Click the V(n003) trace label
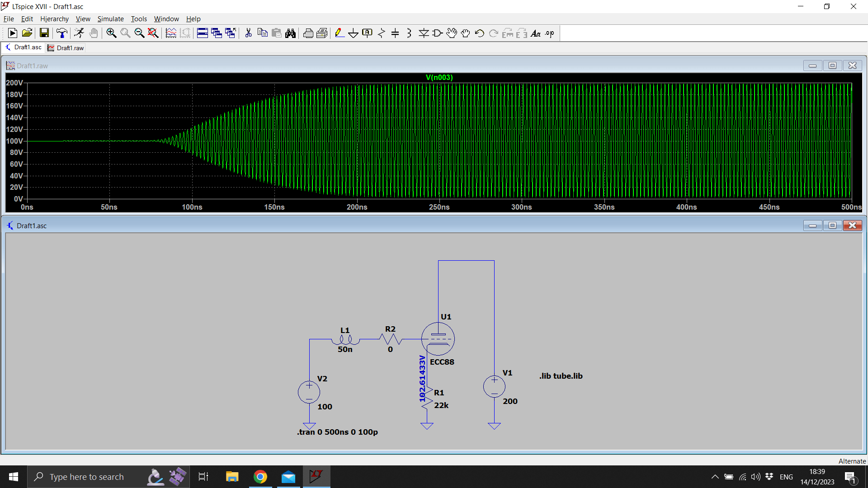868x488 pixels. tap(439, 77)
